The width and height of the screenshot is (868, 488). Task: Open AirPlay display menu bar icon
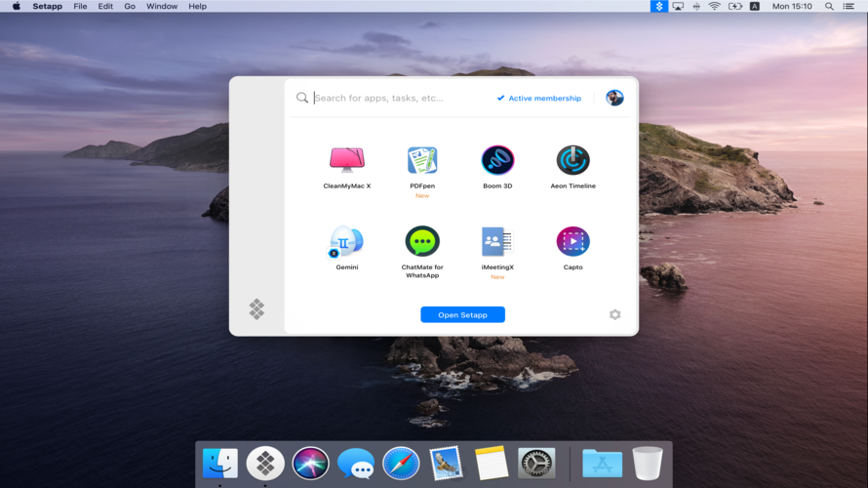pyautogui.click(x=678, y=6)
